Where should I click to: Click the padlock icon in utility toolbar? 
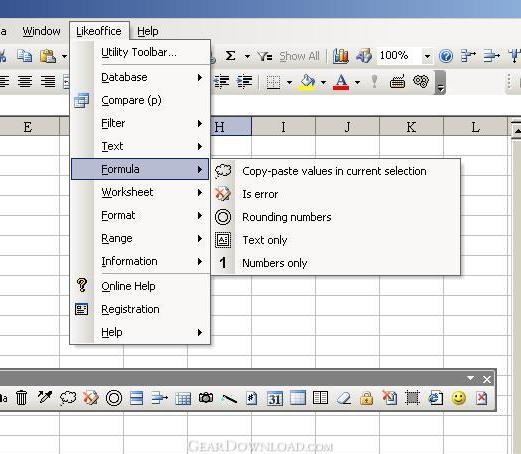tap(366, 398)
